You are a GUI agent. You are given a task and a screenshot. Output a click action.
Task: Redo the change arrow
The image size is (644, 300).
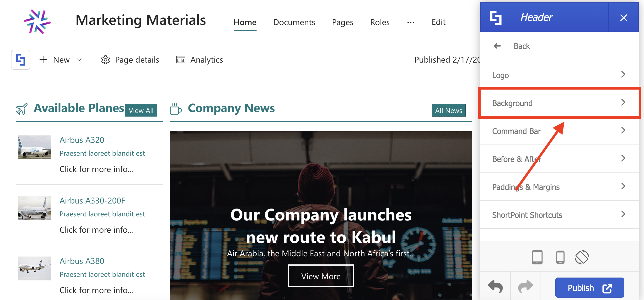coord(526,286)
